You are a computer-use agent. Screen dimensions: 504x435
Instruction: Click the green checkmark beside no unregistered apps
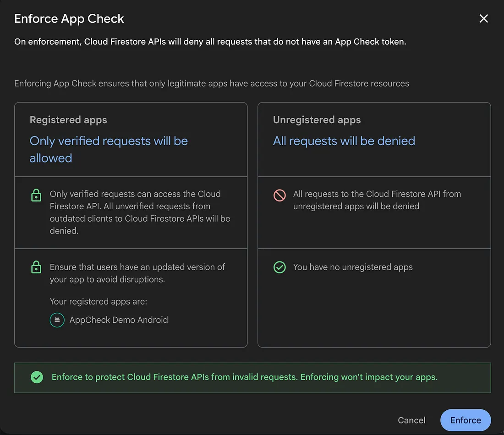(279, 267)
